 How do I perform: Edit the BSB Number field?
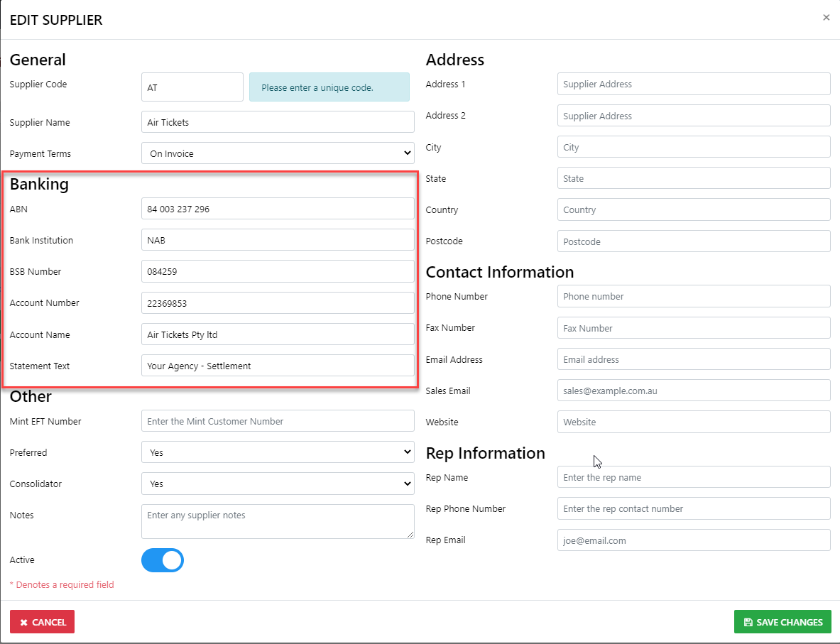(x=278, y=271)
